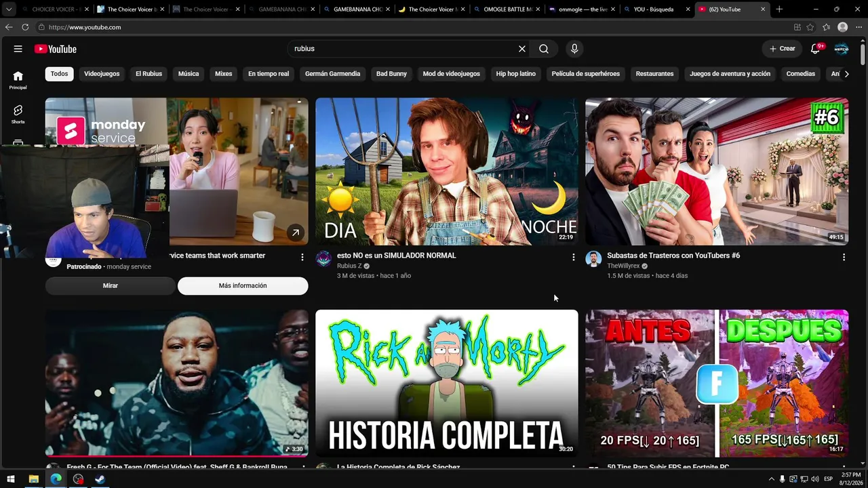Open TheWillyrex channel avatar
Image resolution: width=868 pixels, height=488 pixels.
pyautogui.click(x=594, y=259)
